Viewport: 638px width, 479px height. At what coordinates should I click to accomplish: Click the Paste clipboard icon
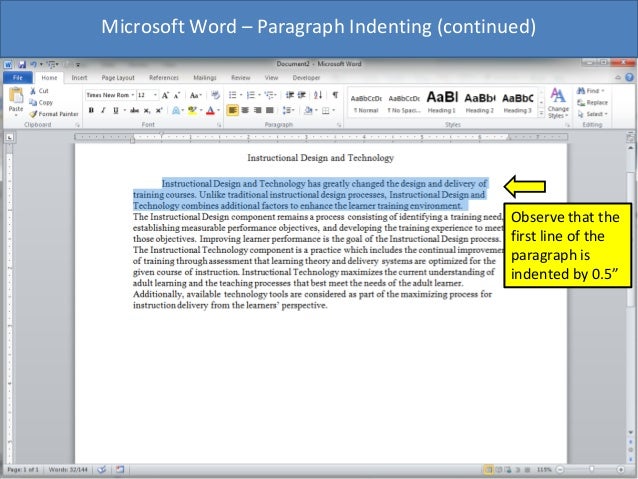[x=16, y=96]
